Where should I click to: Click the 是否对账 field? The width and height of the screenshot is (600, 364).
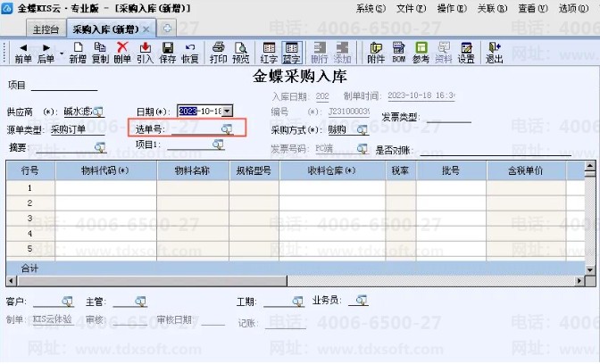pyautogui.click(x=496, y=150)
